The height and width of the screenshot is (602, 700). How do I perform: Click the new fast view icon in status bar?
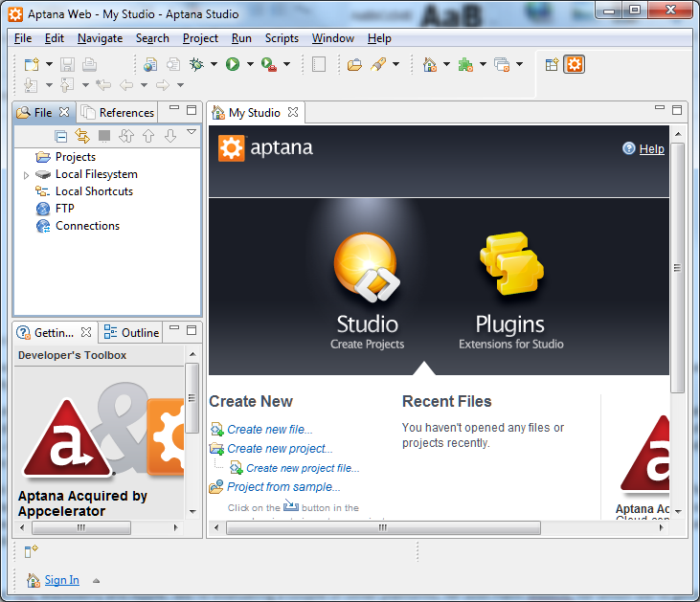tap(31, 551)
